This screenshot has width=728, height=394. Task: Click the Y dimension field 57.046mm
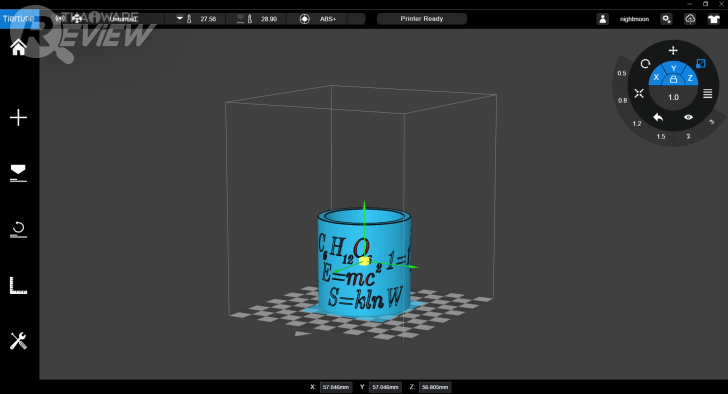coord(385,387)
